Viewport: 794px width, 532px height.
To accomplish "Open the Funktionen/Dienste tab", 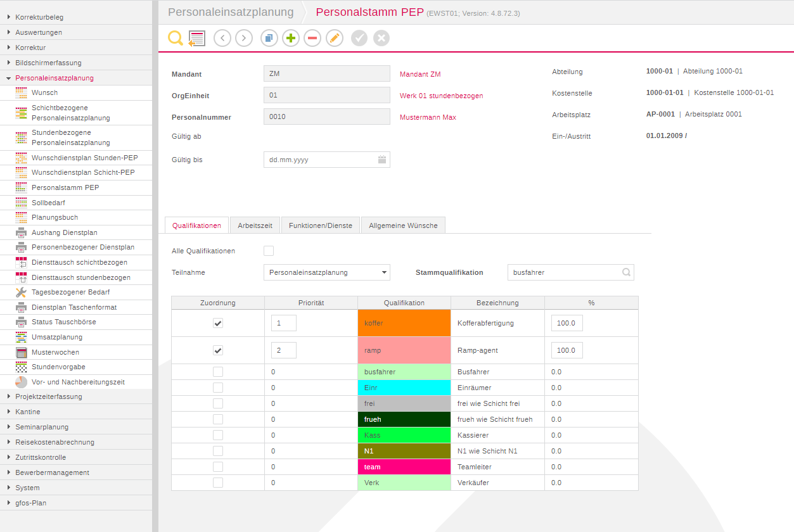I will (x=321, y=225).
